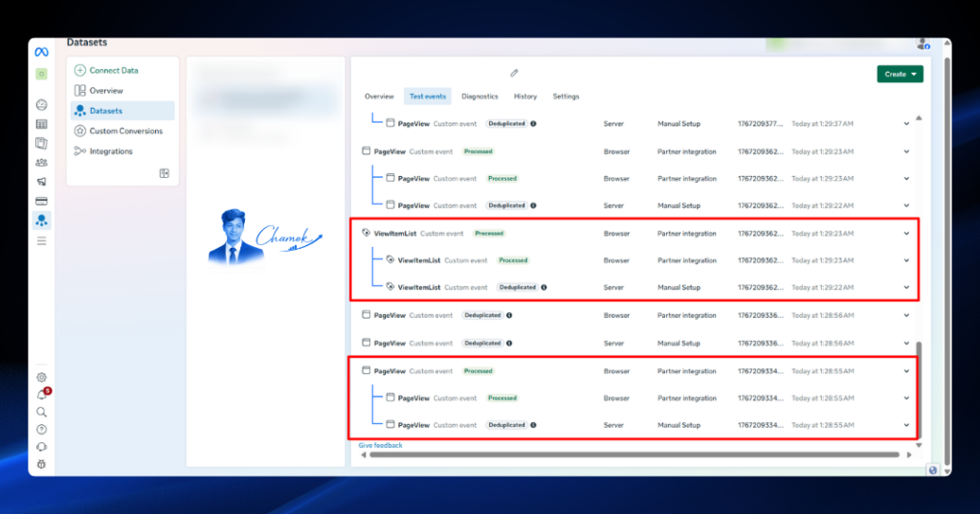
Task: Click the bug report icon at sidebar bottom
Action: pos(41,464)
